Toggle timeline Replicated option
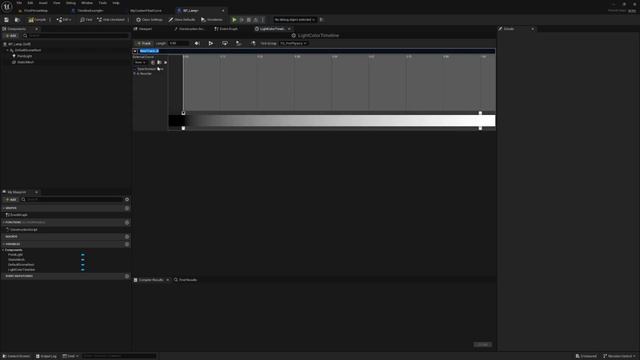 tap(239, 43)
